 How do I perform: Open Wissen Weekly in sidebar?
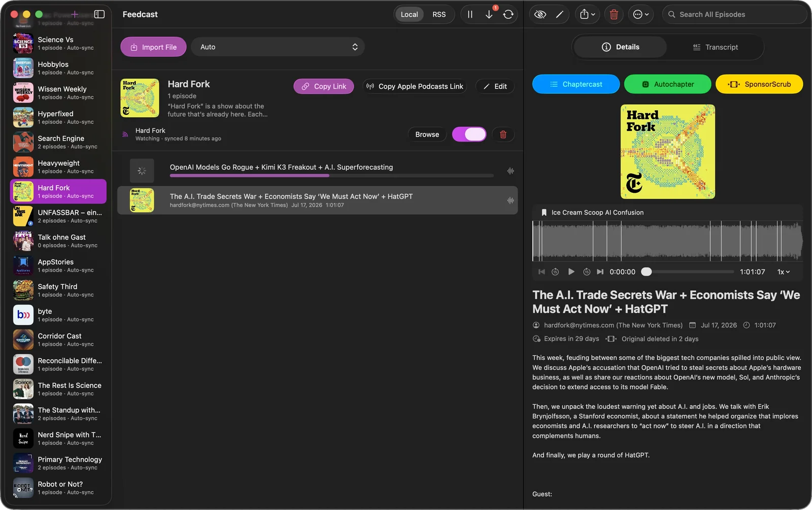click(58, 93)
